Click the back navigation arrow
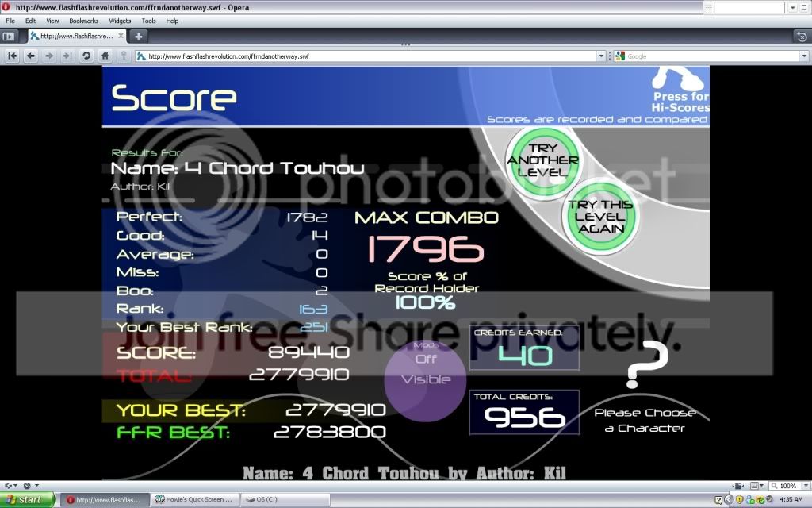Image resolution: width=812 pixels, height=508 pixels. point(30,56)
